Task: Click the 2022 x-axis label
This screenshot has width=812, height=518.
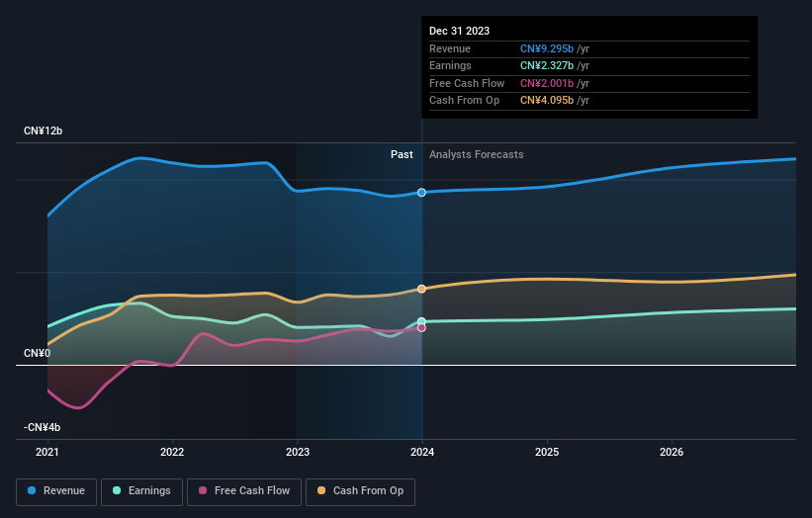Action: (x=172, y=453)
